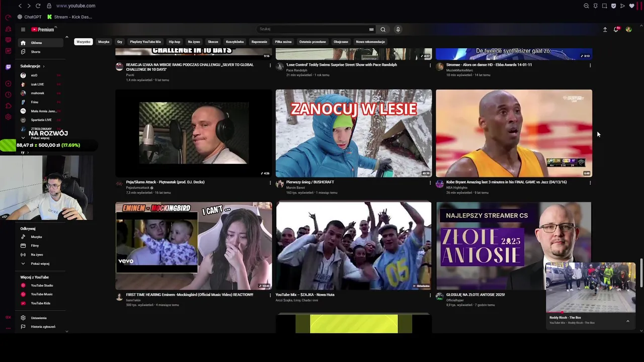The width and height of the screenshot is (644, 362).
Task: Select the Nowe rekomendacje chip
Action: pyautogui.click(x=370, y=42)
